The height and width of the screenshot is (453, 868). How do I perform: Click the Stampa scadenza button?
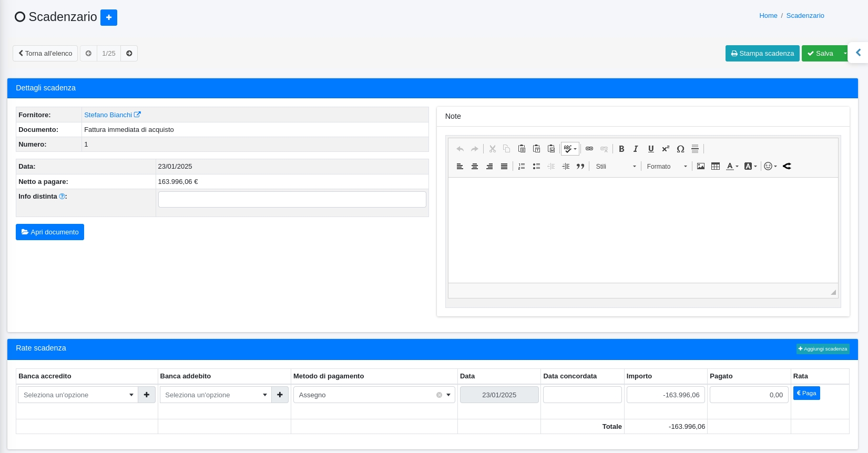[x=762, y=54]
